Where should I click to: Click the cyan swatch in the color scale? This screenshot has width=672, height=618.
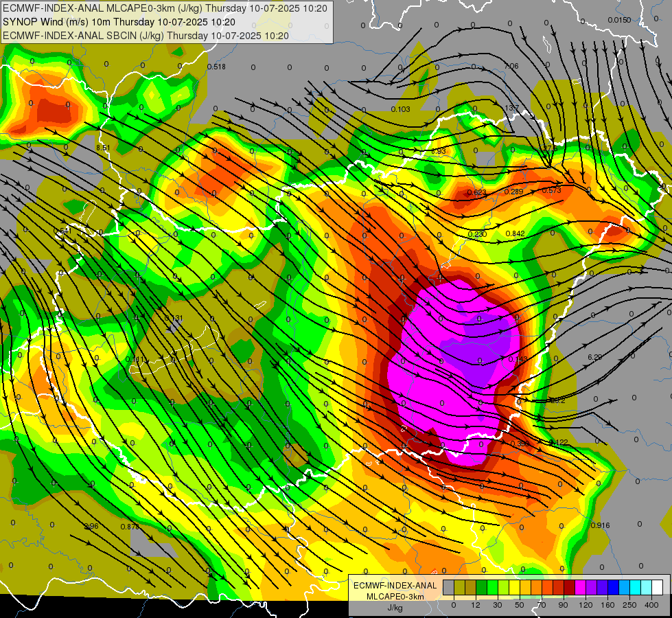tap(635, 588)
